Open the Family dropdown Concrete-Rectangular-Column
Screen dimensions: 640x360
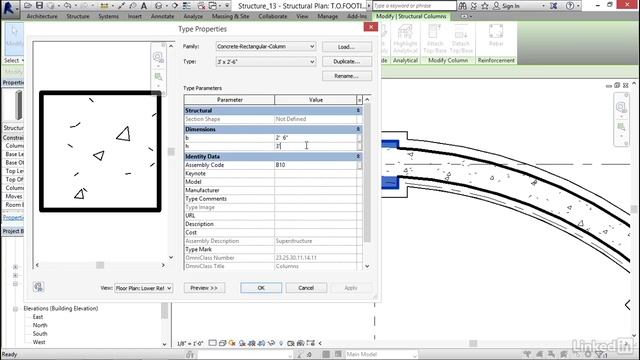click(266, 47)
